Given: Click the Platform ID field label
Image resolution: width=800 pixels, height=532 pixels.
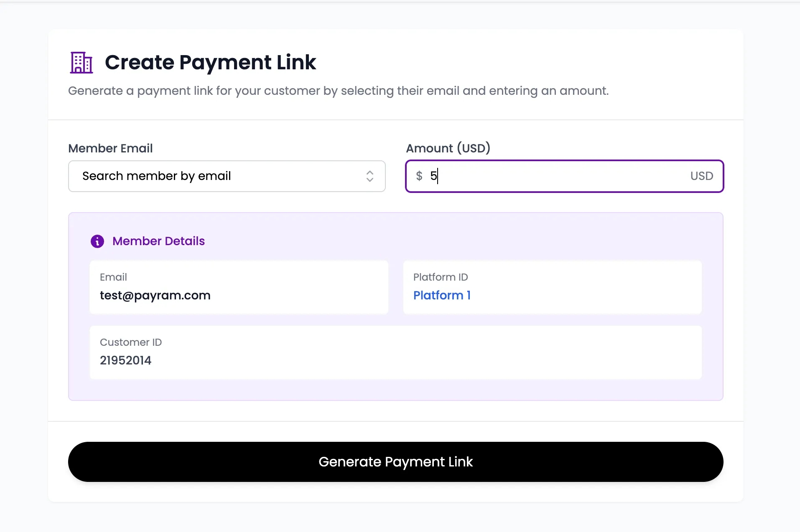Looking at the screenshot, I should pyautogui.click(x=441, y=277).
